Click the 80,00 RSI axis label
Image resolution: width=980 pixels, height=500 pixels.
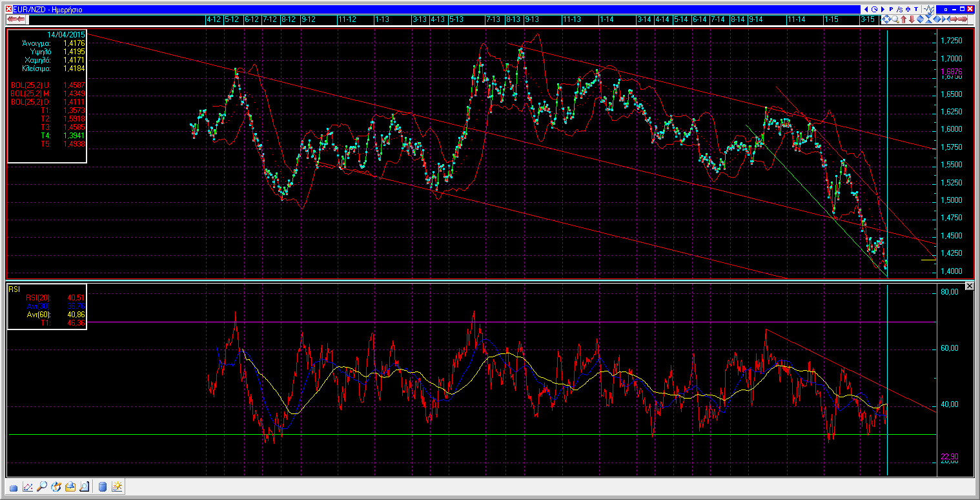(949, 292)
